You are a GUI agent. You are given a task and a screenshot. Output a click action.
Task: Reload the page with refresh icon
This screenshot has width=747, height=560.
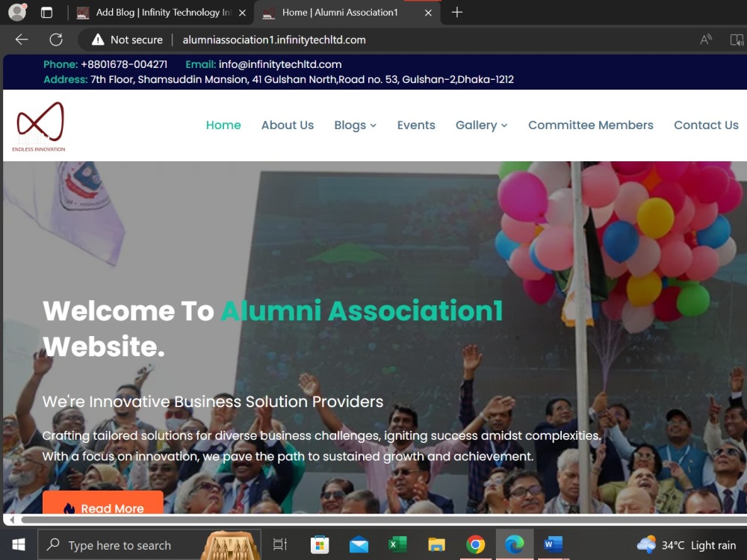coord(56,40)
